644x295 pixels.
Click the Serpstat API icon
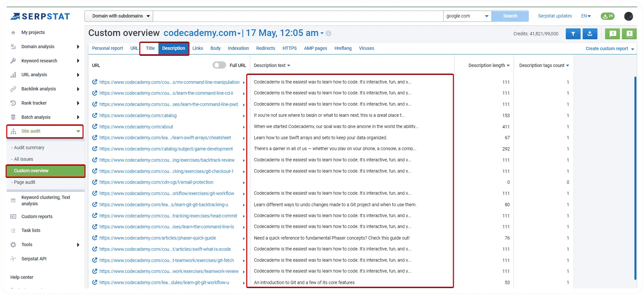[x=13, y=259]
